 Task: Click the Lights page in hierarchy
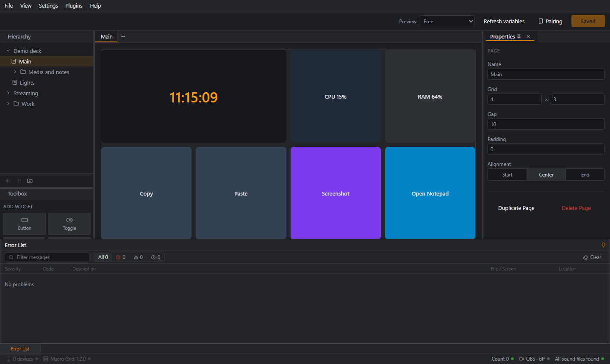(x=47, y=83)
